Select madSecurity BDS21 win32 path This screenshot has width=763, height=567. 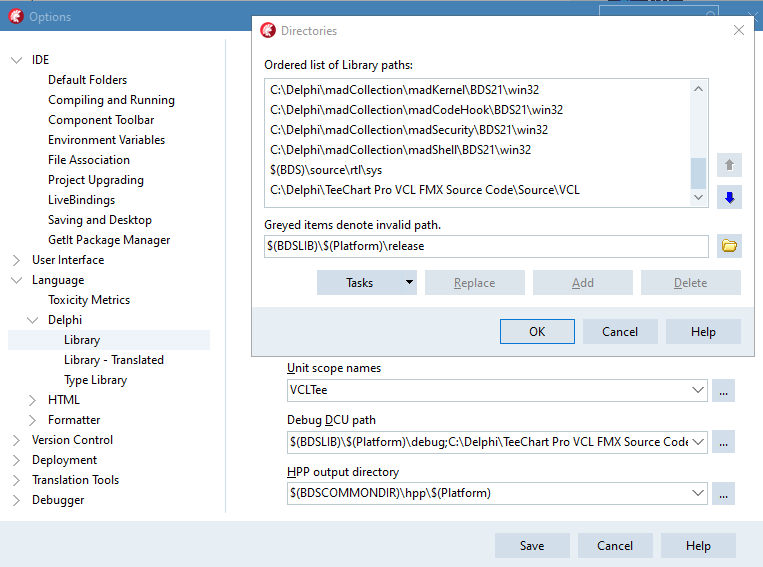[x=409, y=130]
